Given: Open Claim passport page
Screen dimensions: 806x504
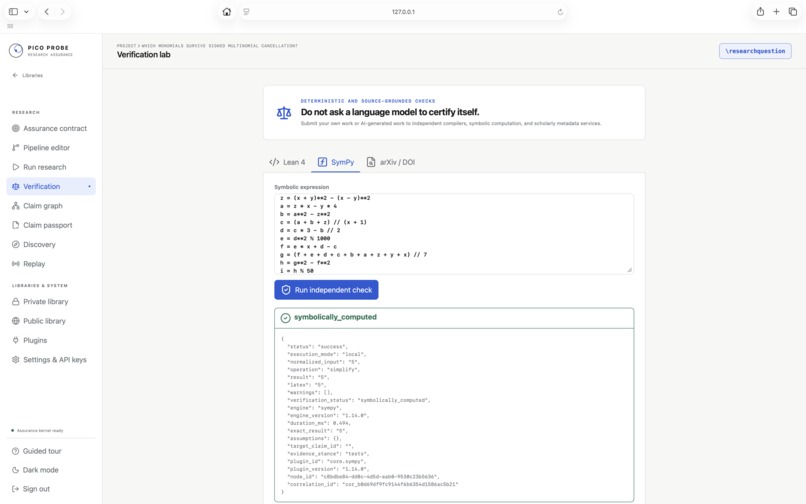Looking at the screenshot, I should click(51, 225).
